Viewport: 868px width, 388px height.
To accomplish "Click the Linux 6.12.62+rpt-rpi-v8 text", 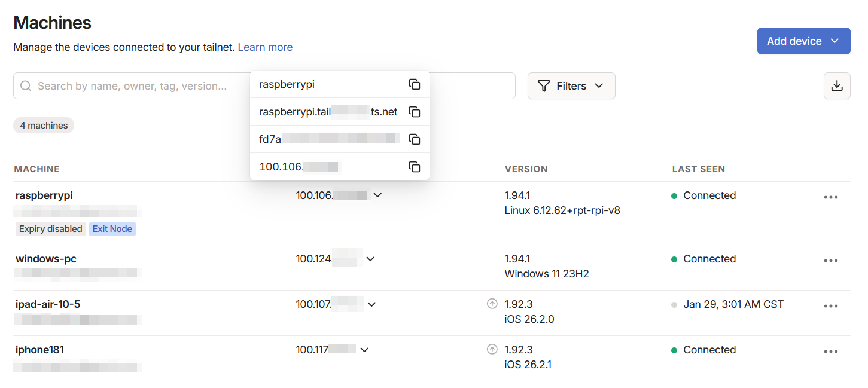I will pyautogui.click(x=562, y=210).
